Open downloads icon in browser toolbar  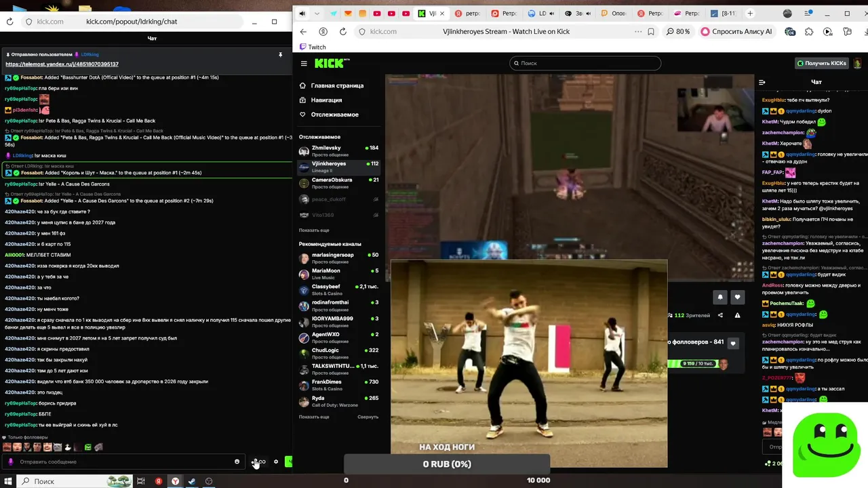point(865,31)
